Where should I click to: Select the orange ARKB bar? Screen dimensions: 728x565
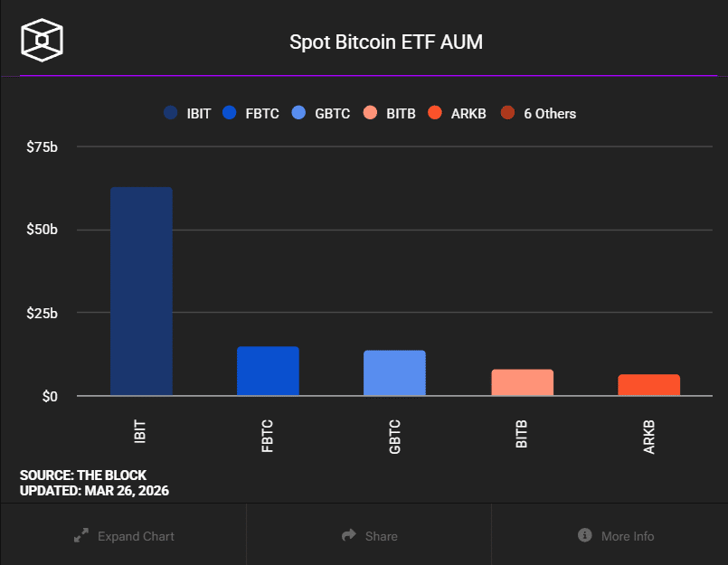coord(649,385)
